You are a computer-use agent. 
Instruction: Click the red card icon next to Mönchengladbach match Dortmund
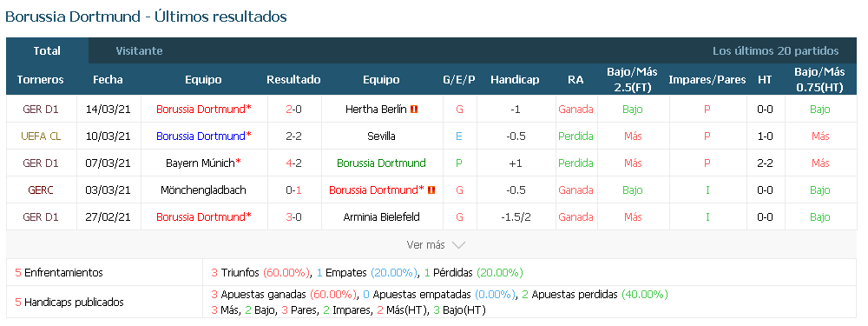pyautogui.click(x=431, y=190)
